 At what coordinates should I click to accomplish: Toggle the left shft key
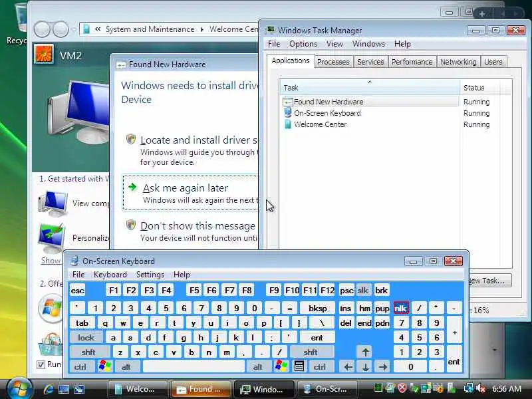[88, 352]
